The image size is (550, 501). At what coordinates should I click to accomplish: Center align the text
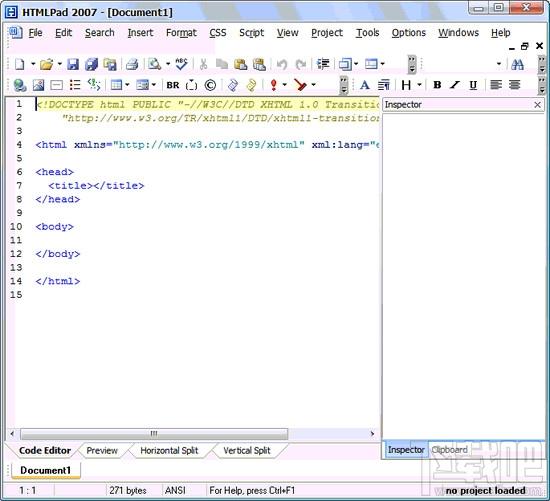(x=514, y=85)
